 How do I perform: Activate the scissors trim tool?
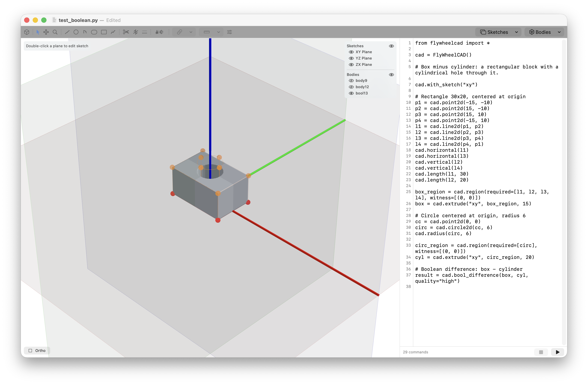(x=126, y=32)
